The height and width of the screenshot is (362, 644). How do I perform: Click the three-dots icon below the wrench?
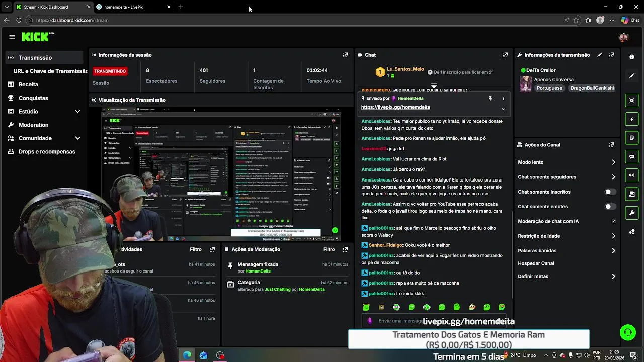tap(632, 232)
